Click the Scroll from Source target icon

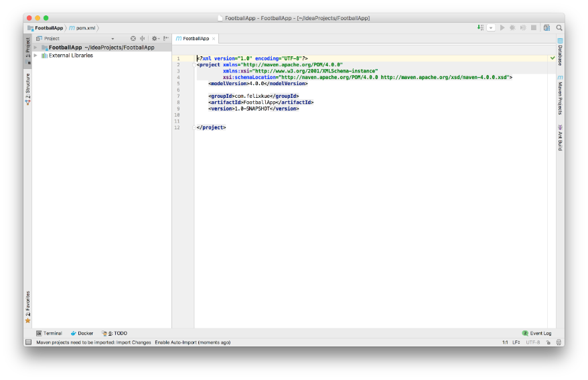point(133,39)
